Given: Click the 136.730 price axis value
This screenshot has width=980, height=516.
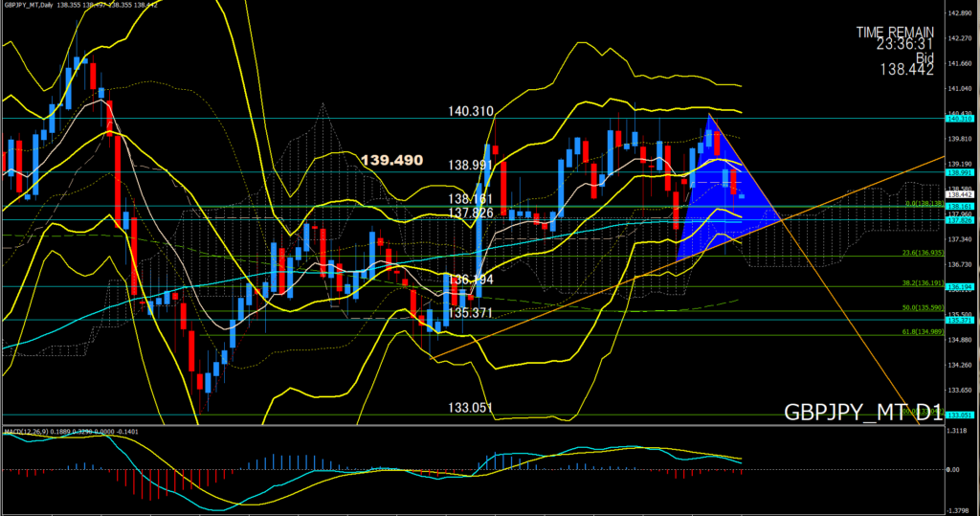Looking at the screenshot, I should 960,264.
